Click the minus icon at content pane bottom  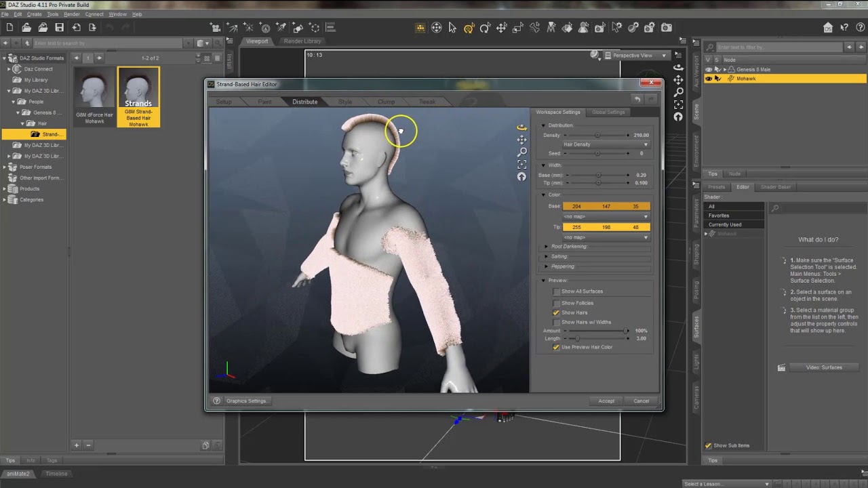click(x=88, y=445)
